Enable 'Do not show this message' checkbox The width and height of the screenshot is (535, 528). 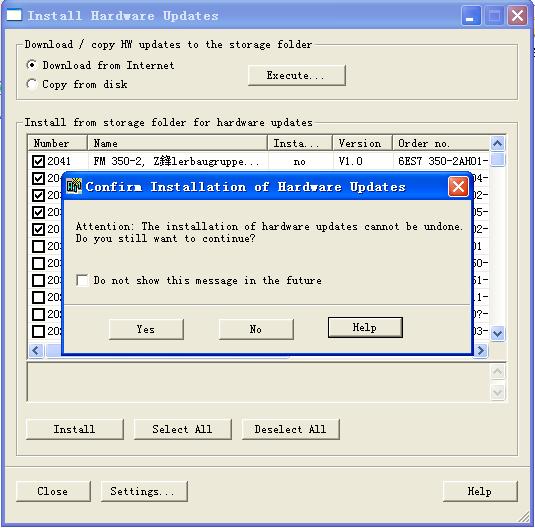coord(82,281)
